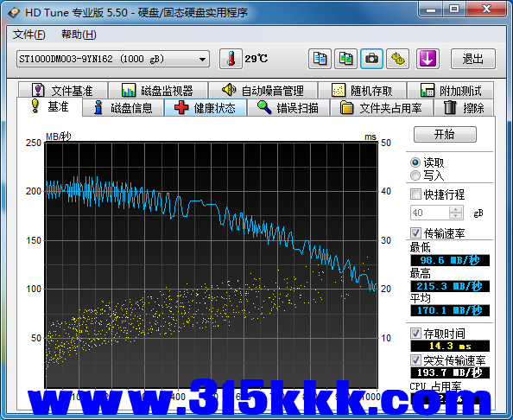Viewport: 513px width, 420px height.
Task: Click the 退出 exit button
Action: (x=472, y=59)
